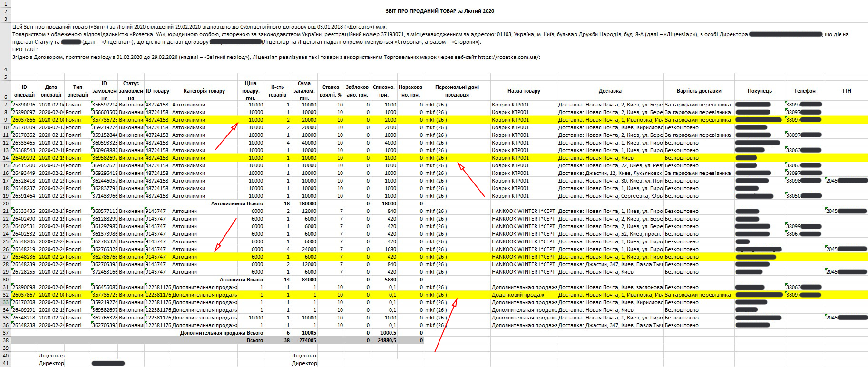
Task: Click the "Доставка" header cell
Action: click(610, 91)
